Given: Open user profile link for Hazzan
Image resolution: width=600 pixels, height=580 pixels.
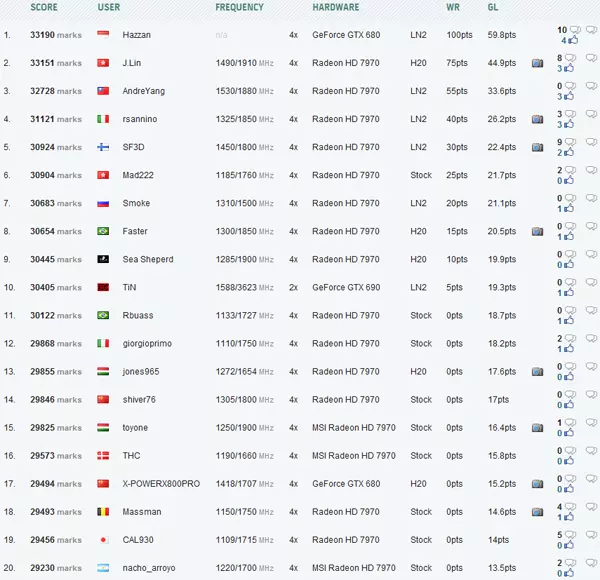Looking at the screenshot, I should click(x=136, y=35).
